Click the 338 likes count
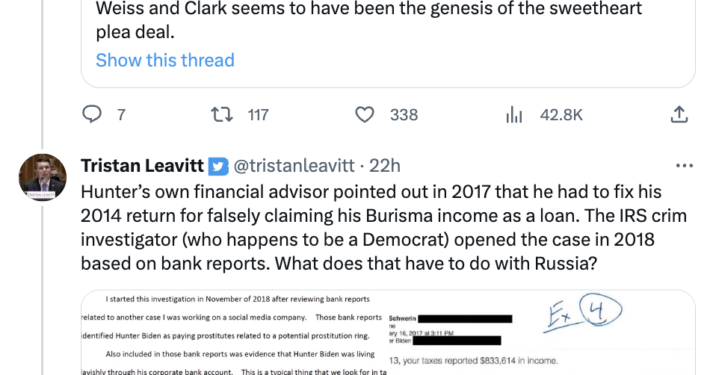Viewport: 710px width, 375px height. (404, 115)
